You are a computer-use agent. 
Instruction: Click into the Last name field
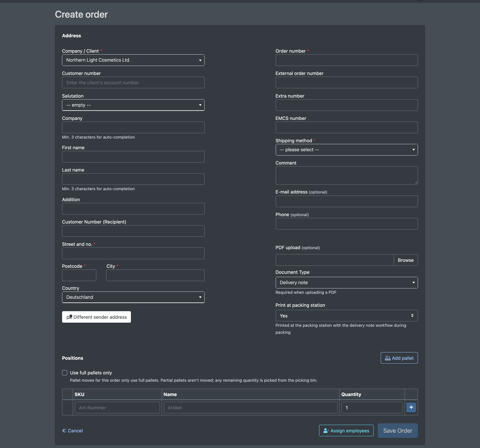133,179
